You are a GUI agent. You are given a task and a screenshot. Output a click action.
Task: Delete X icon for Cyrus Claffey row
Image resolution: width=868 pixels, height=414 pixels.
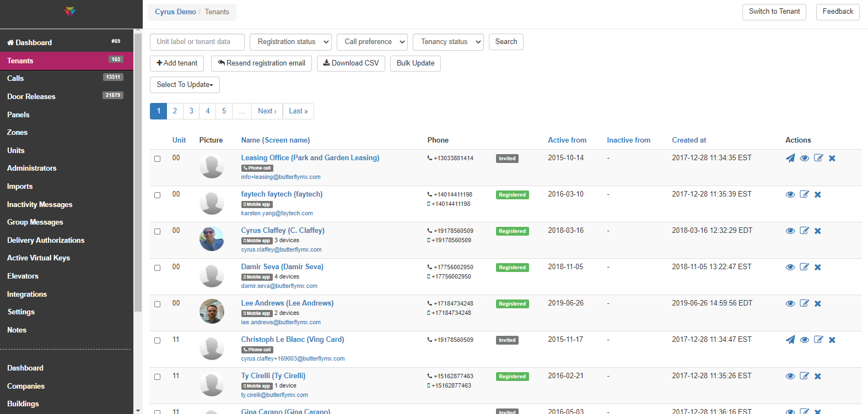tap(818, 231)
